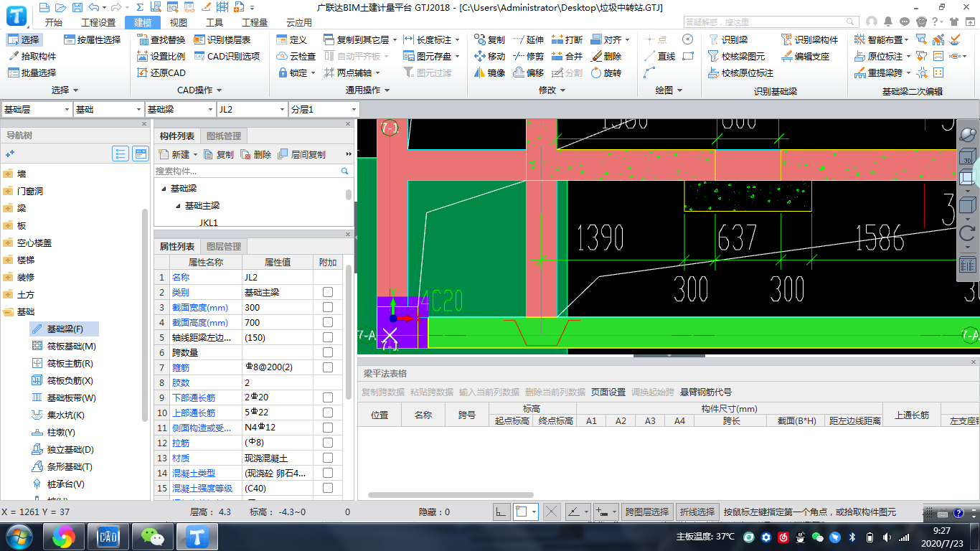Click 悬臂钢筋代号 in beam table
The height and width of the screenshot is (551, 980).
coord(706,392)
